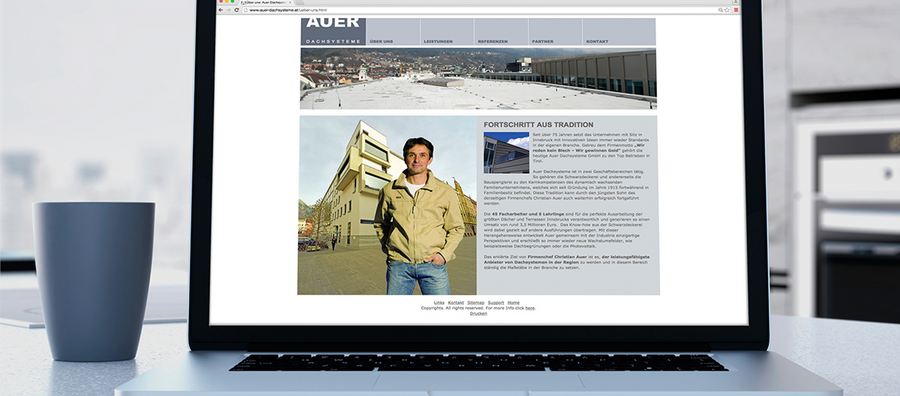Click the AUER Dachsysteme logo

coord(333,31)
